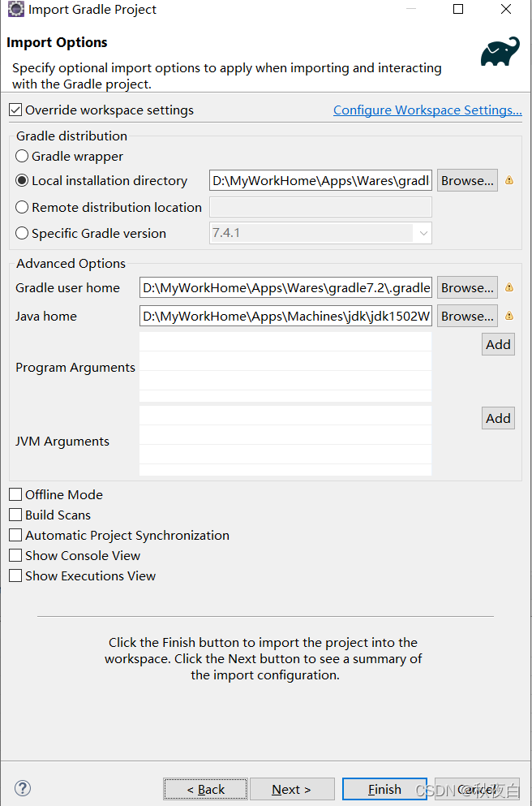This screenshot has width=532, height=806.
Task: Click the Gradle elephant logo
Action: 500,51
